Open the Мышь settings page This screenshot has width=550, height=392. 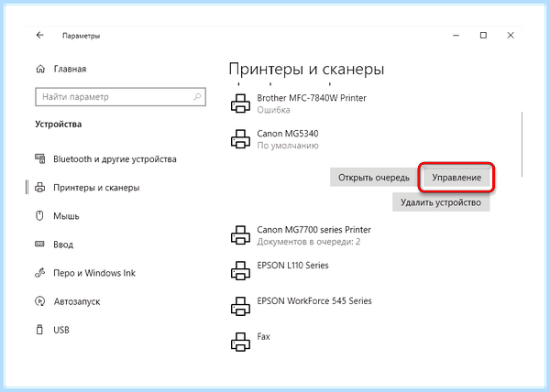coord(66,216)
